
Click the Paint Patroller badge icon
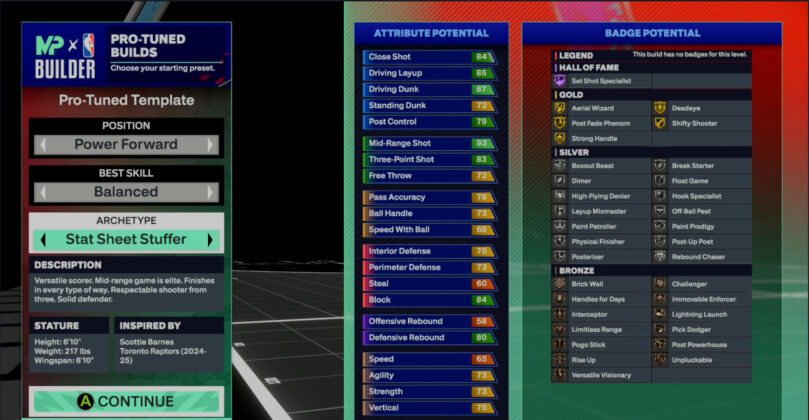[560, 226]
